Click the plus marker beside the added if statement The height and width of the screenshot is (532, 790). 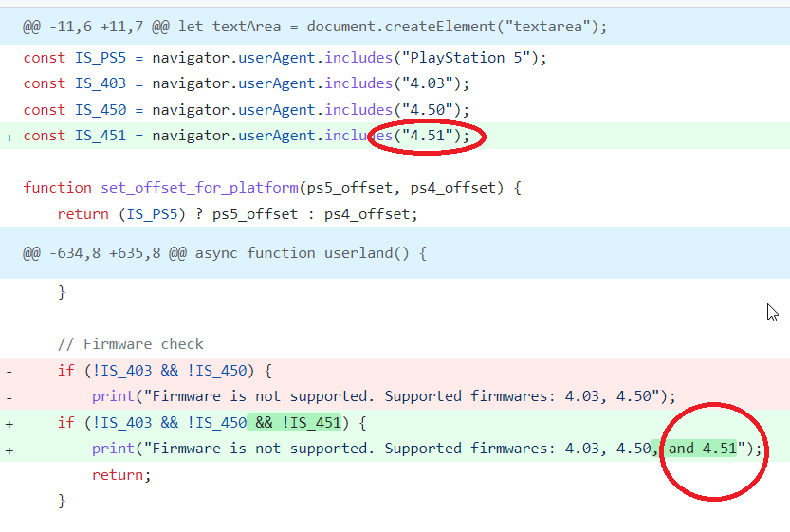click(x=9, y=422)
